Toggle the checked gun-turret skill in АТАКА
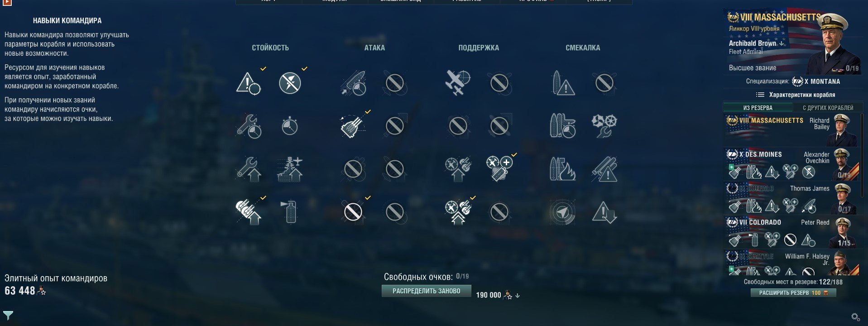 point(353,126)
